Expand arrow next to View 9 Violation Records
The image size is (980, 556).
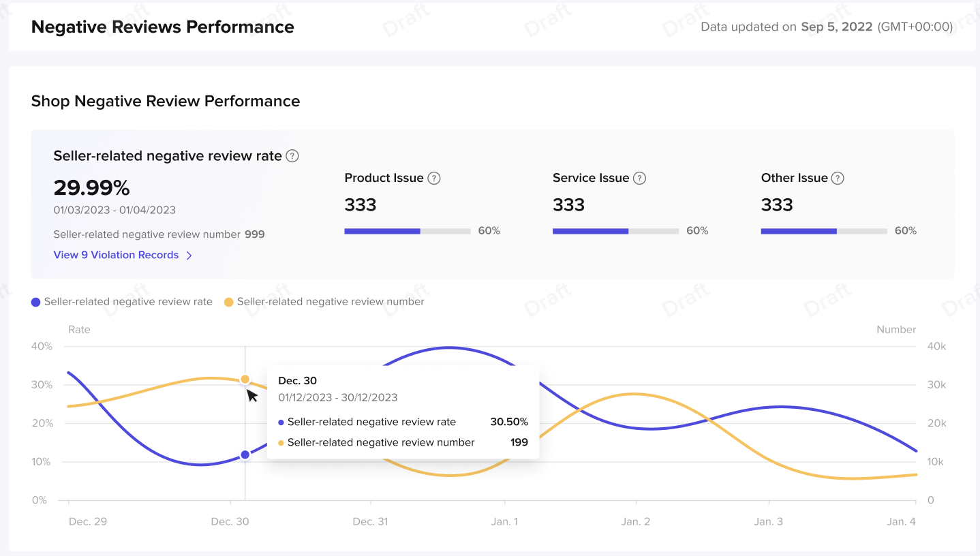tap(189, 256)
